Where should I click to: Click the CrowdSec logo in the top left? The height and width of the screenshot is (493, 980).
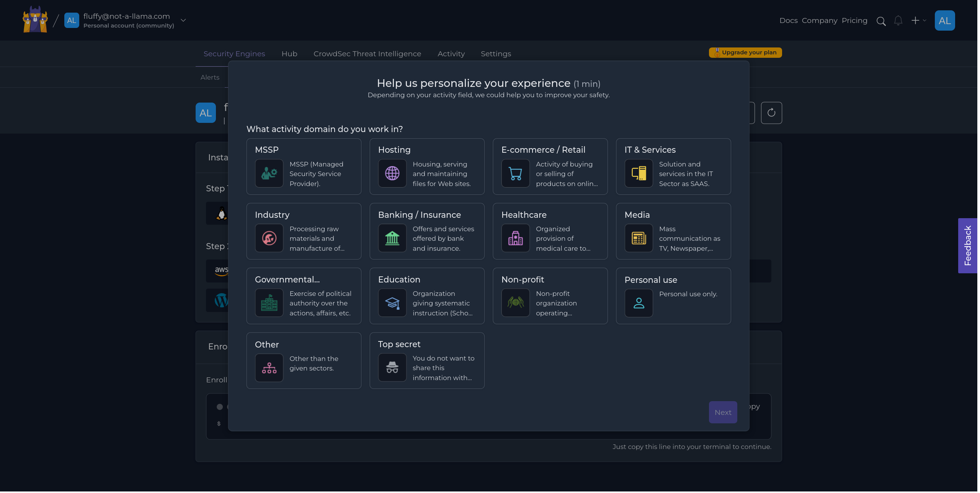click(34, 20)
